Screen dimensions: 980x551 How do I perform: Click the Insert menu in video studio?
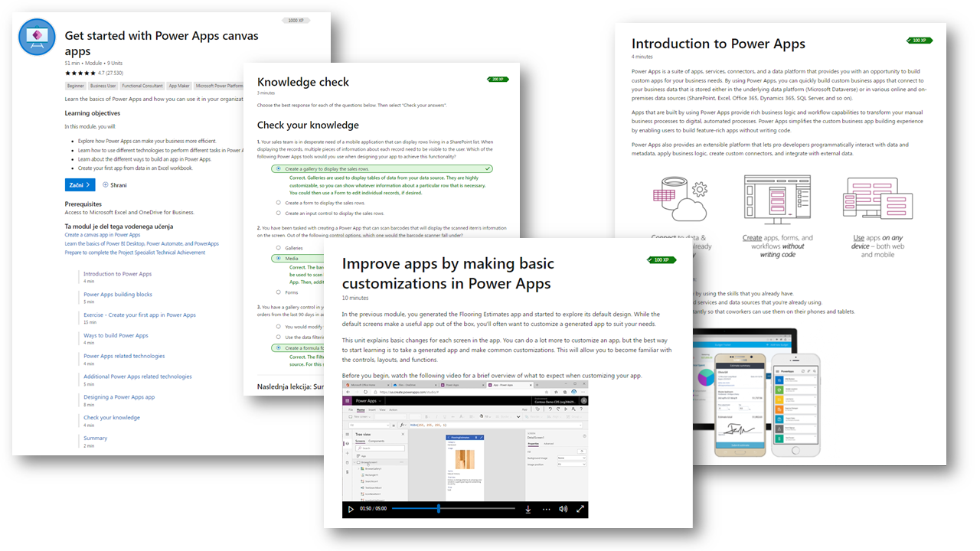point(372,410)
